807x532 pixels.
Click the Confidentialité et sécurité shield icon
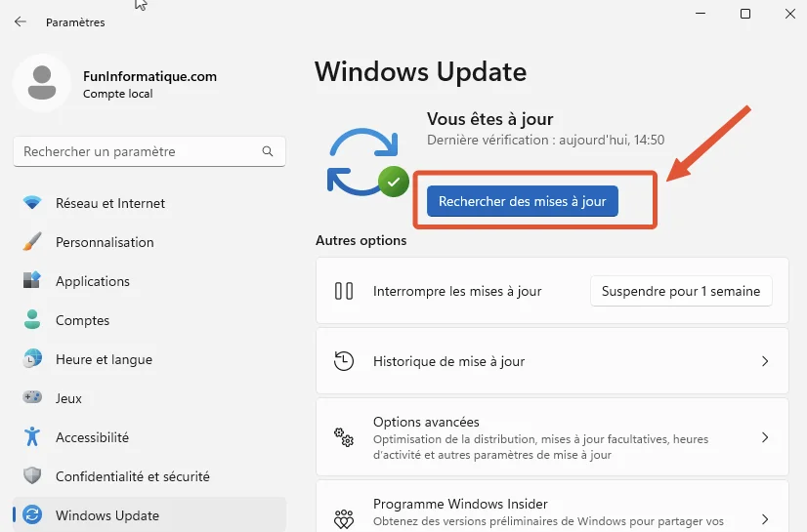tap(32, 475)
